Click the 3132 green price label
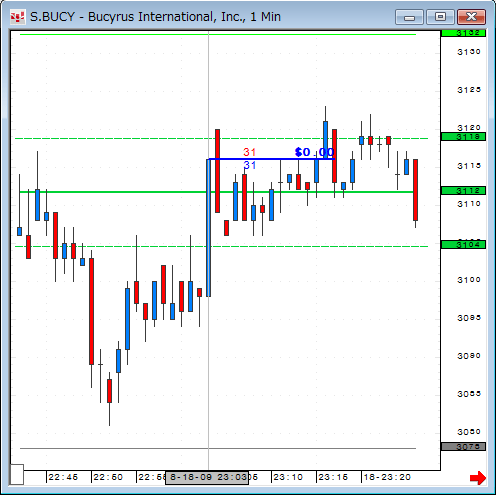This screenshot has height=495, width=496. click(x=463, y=33)
